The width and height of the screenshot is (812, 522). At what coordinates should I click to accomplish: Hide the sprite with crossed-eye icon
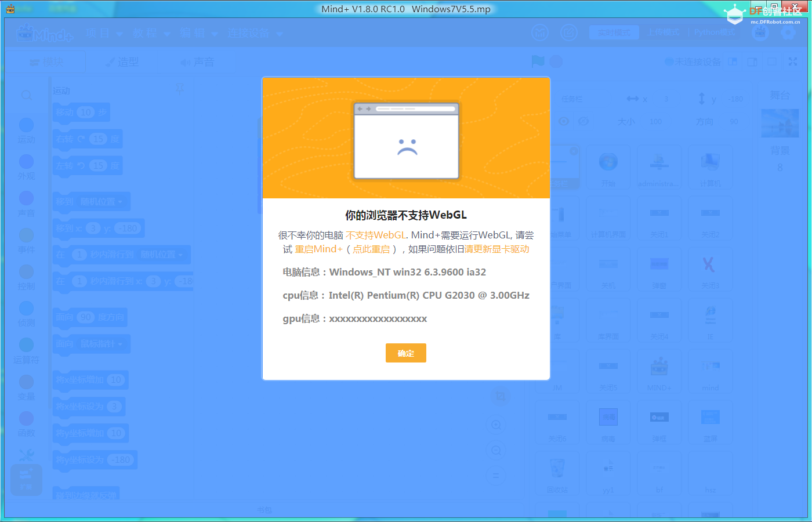tap(583, 121)
